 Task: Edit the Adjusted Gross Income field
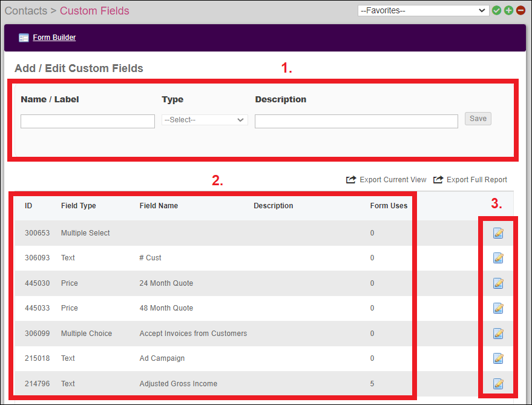498,383
